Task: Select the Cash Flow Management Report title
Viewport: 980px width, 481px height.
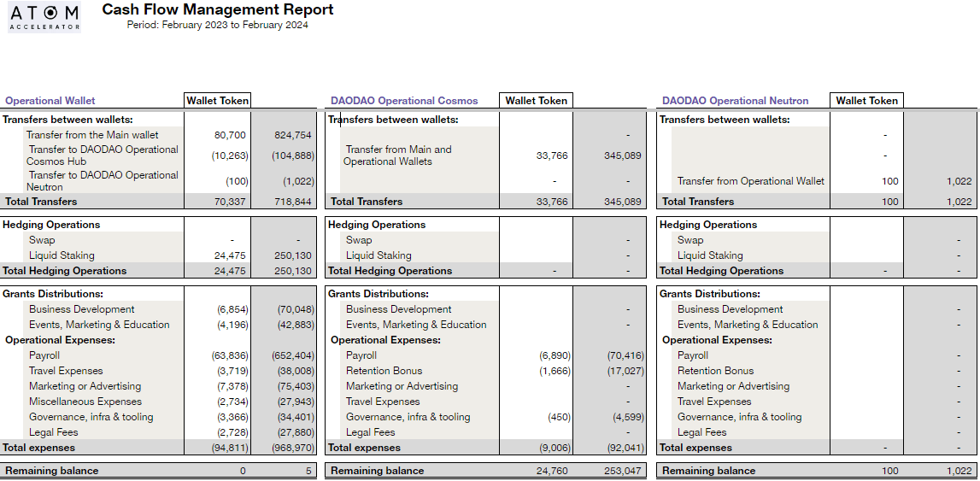Action: click(x=217, y=10)
